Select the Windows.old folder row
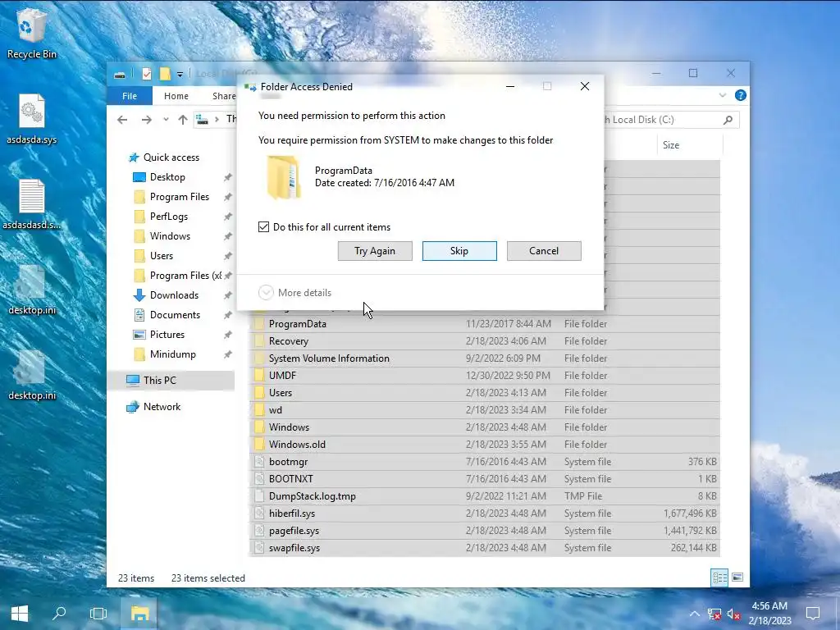This screenshot has height=630, width=840. 485,444
